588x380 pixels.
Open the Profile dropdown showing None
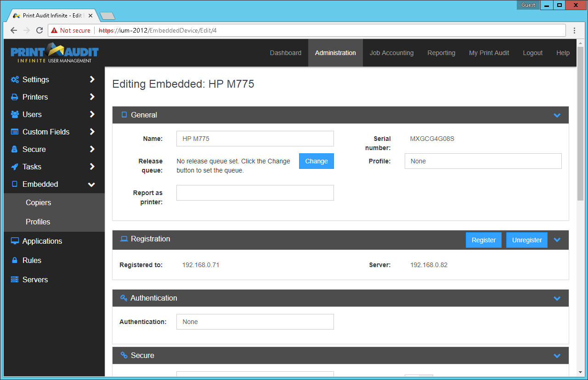pyautogui.click(x=483, y=161)
